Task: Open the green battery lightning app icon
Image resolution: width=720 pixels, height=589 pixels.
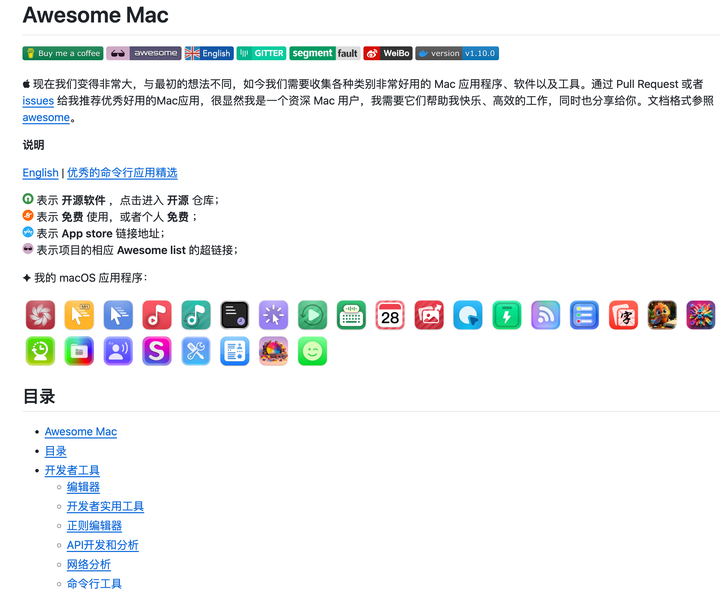Action: click(507, 315)
